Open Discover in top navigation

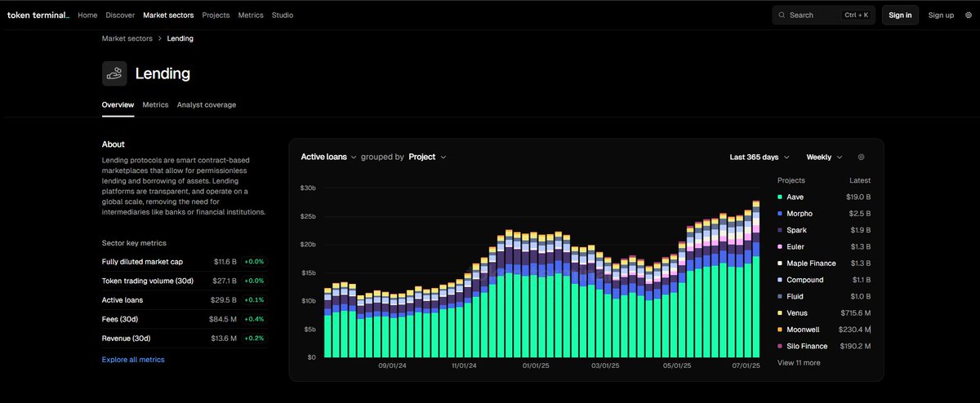click(120, 15)
